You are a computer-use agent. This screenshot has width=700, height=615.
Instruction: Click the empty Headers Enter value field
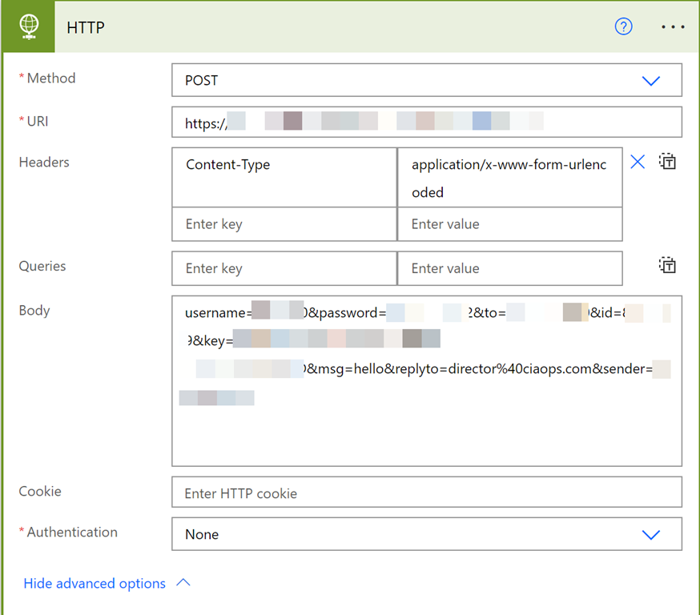(509, 224)
